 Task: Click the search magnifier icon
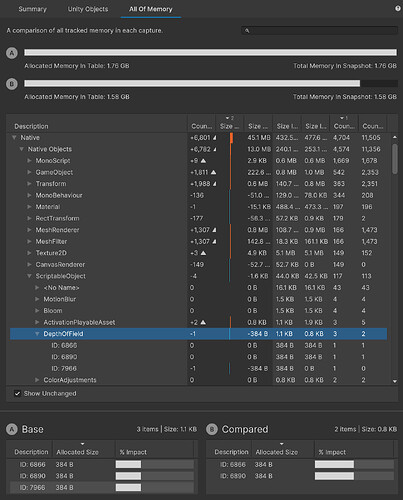click(x=247, y=31)
